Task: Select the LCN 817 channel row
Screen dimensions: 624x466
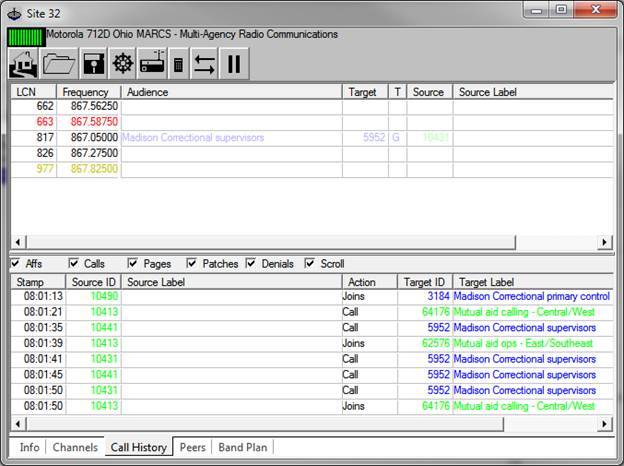Action: coord(200,138)
